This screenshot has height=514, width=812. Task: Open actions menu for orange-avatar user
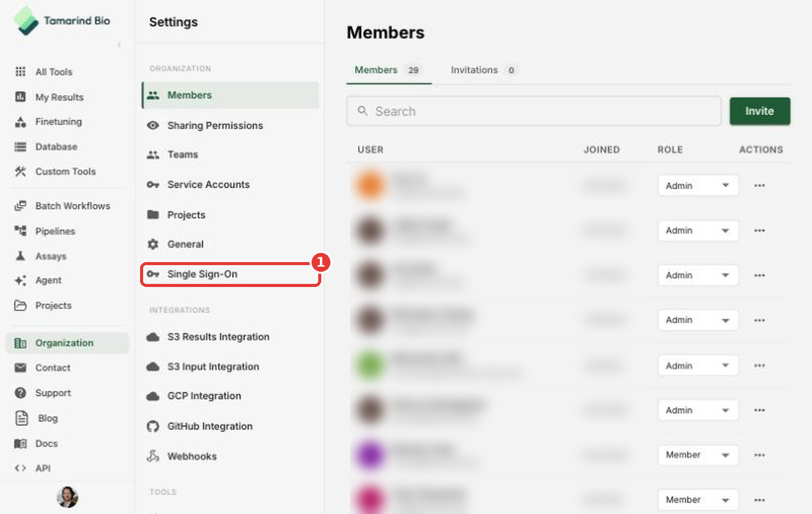[x=759, y=185]
